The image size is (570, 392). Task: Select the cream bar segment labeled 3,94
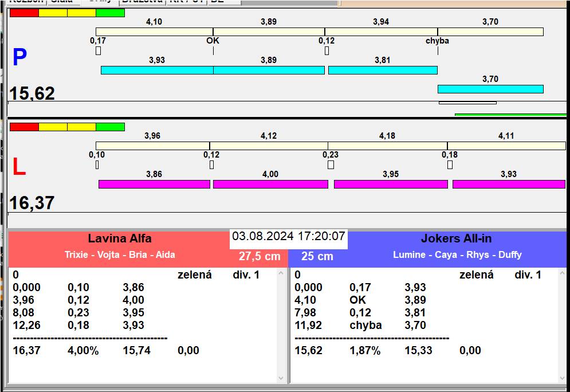point(381,32)
